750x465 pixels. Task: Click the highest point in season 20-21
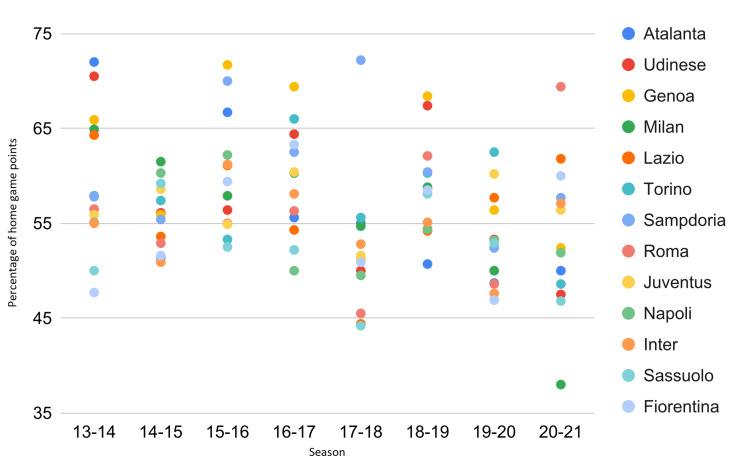561,87
